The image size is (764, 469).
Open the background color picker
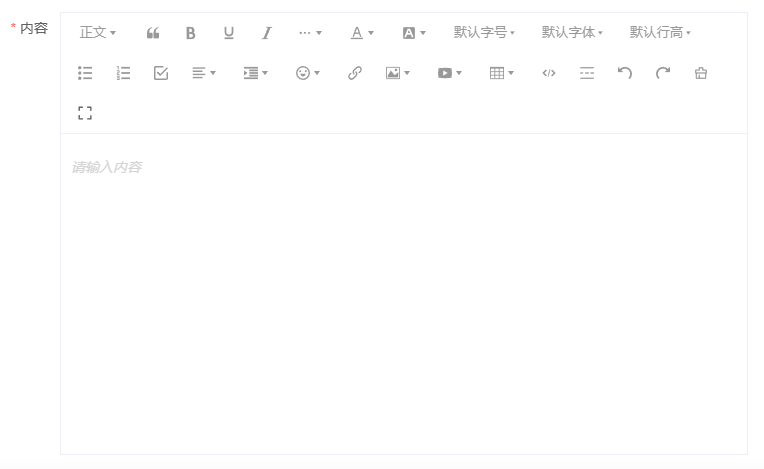414,33
